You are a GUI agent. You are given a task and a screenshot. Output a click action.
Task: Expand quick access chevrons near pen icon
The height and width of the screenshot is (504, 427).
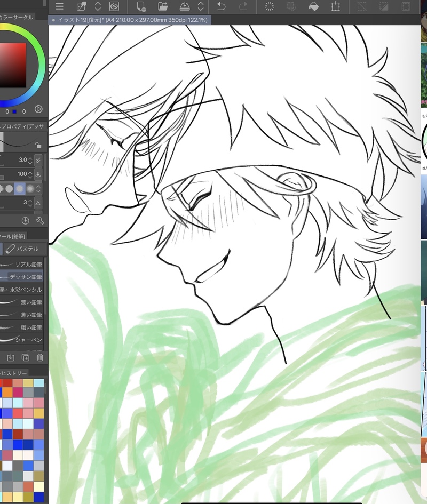point(98,6)
